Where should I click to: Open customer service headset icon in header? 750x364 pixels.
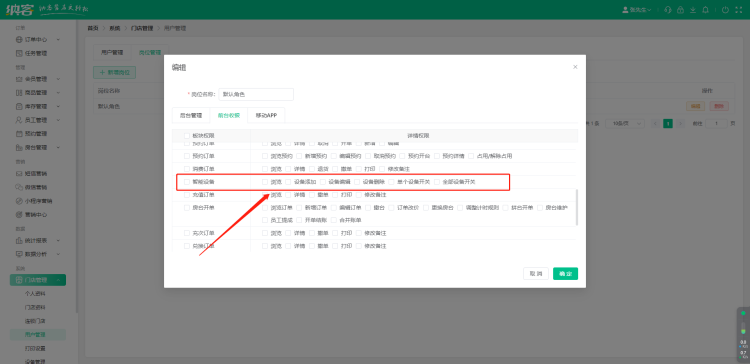point(668,10)
